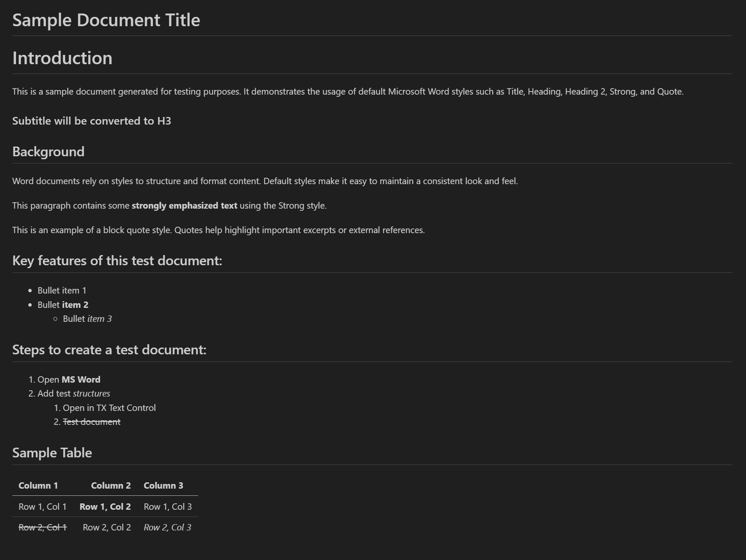Screen dimensions: 746x560
Task: Click the Background section heading
Action: click(48, 151)
